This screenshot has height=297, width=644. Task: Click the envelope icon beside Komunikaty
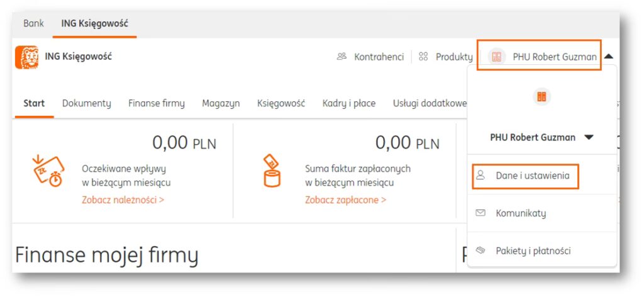coord(481,213)
